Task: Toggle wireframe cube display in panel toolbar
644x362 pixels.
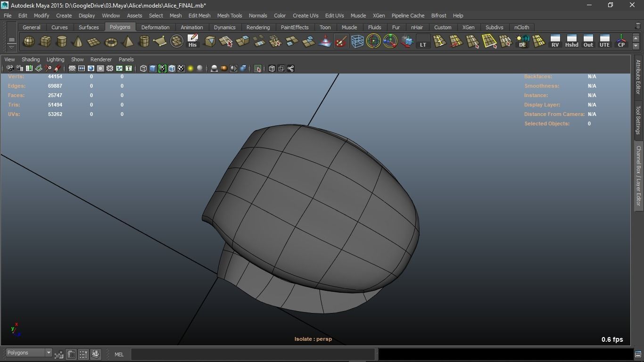Action: pos(143,68)
